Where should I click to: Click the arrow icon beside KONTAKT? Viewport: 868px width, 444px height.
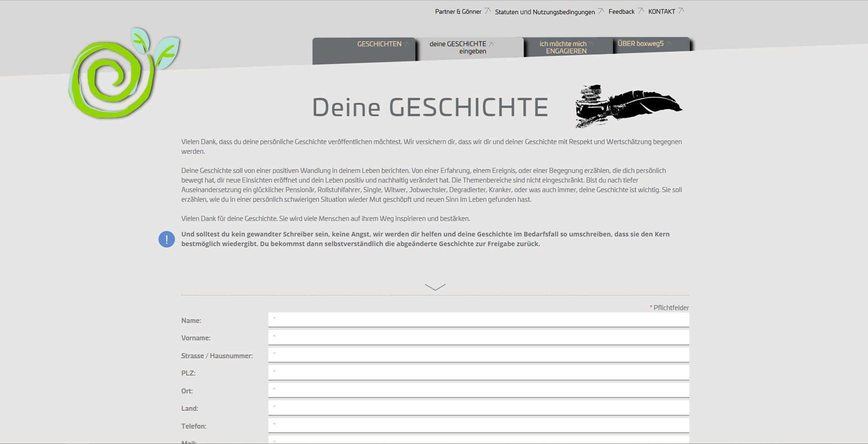tap(681, 11)
